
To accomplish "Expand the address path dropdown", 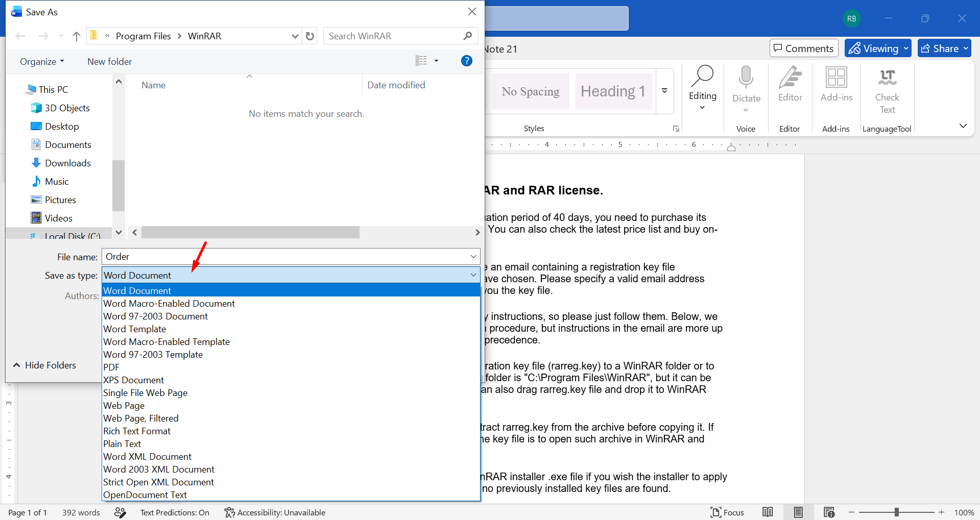I will (x=295, y=36).
